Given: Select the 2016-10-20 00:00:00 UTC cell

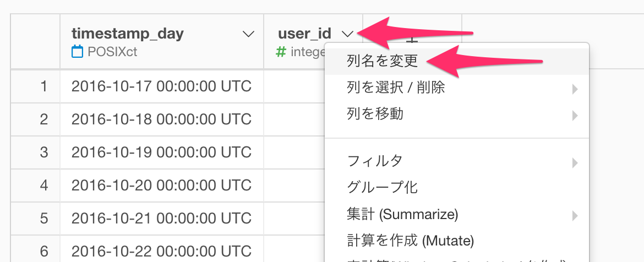Looking at the screenshot, I should pos(161,185).
